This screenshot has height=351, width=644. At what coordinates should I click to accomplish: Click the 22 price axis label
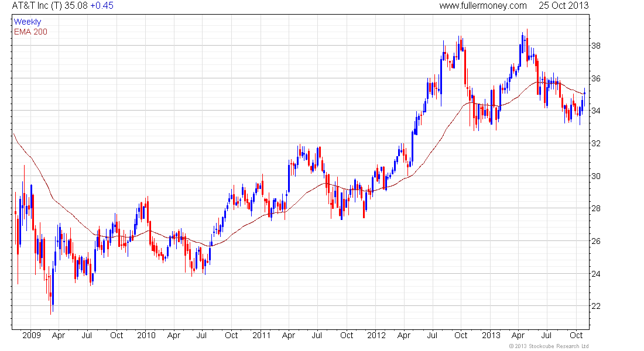pos(595,307)
